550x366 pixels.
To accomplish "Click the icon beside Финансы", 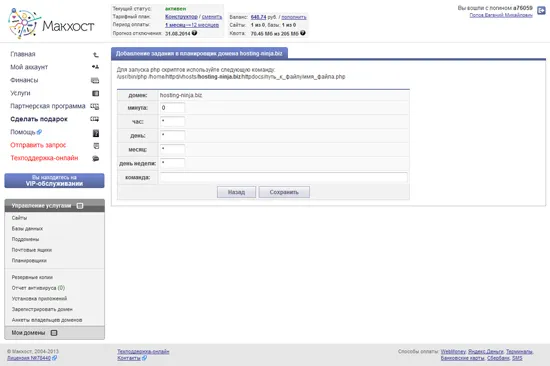I will pyautogui.click(x=95, y=80).
